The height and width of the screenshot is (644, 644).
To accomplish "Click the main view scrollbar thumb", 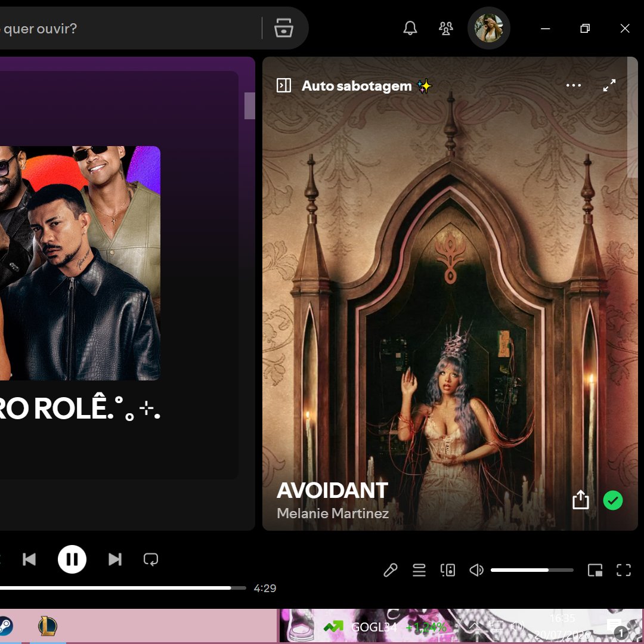I will [x=250, y=106].
